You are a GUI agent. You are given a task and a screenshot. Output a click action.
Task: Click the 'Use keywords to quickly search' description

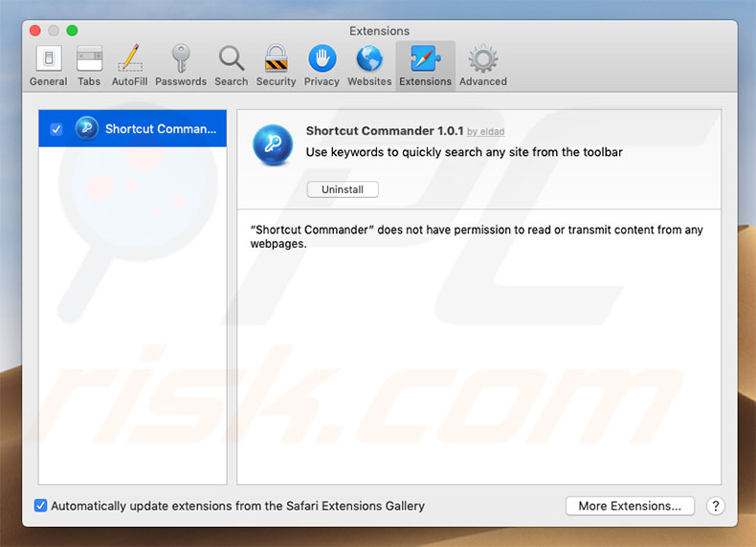464,152
